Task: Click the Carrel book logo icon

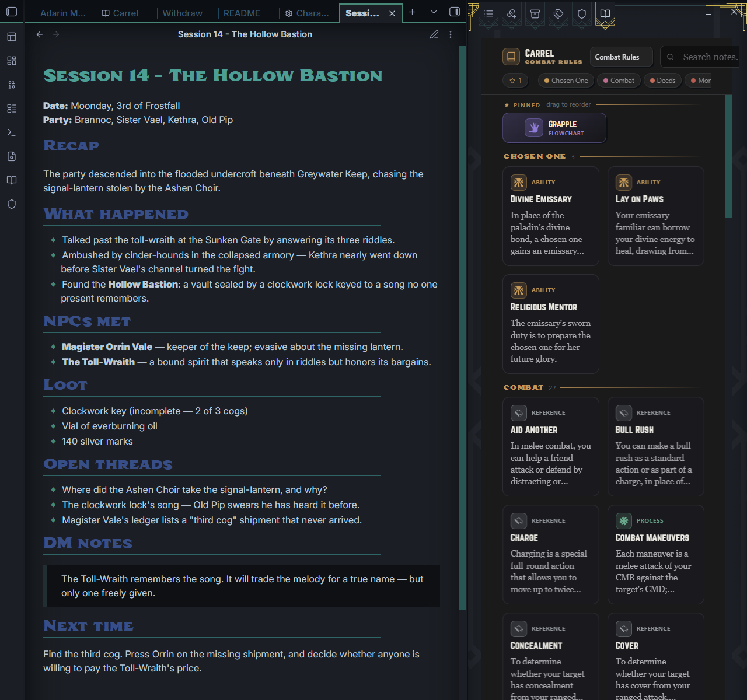Action: coord(511,57)
